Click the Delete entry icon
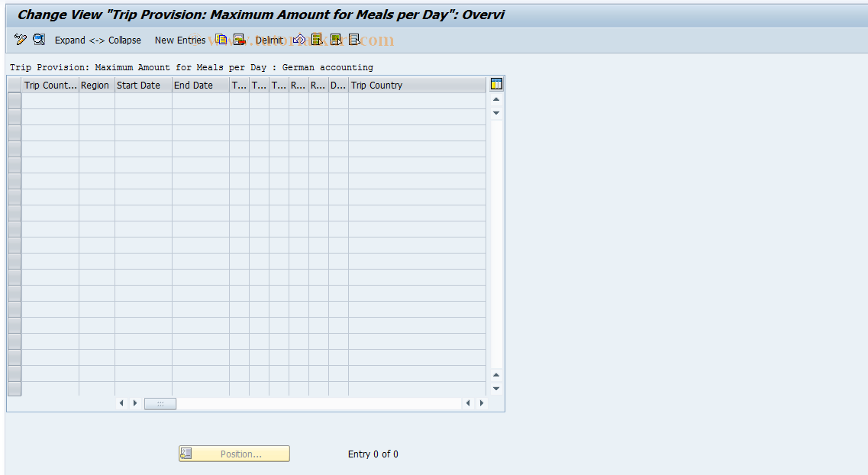Image resolution: width=868 pixels, height=475 pixels. coord(239,39)
